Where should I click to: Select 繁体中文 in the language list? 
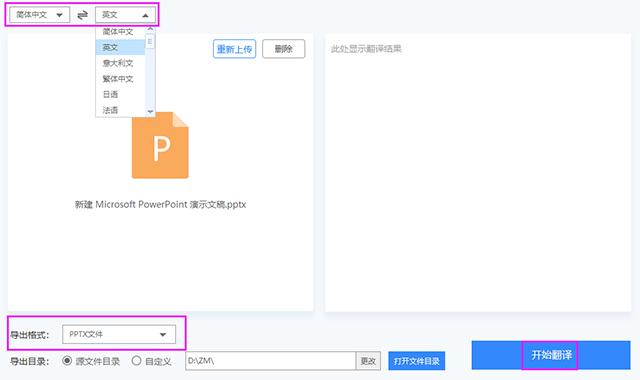click(120, 79)
